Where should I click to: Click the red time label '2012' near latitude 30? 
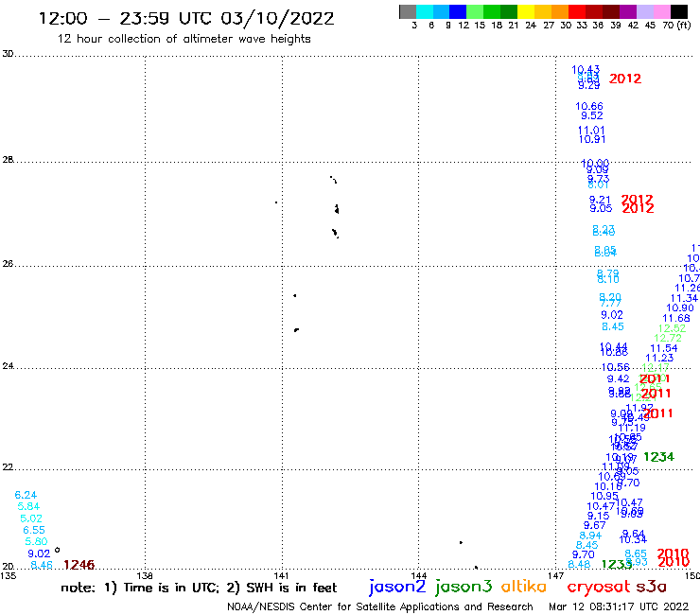pos(625,79)
